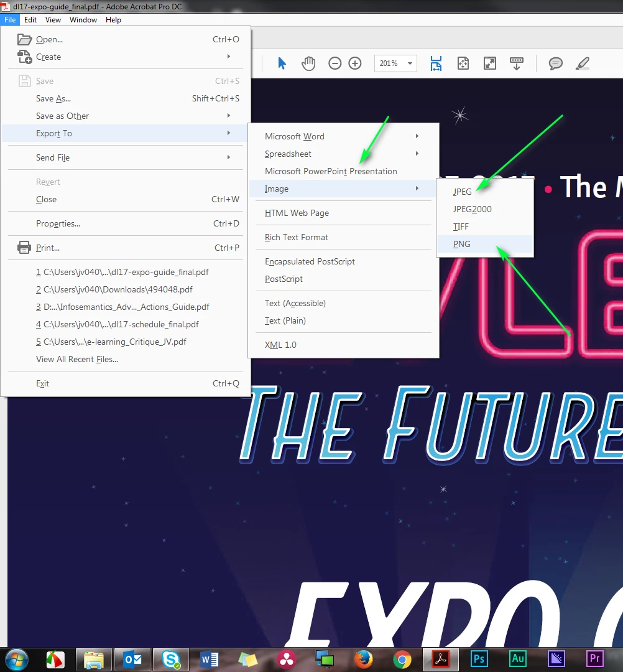Expand the Export To submenu

[125, 133]
